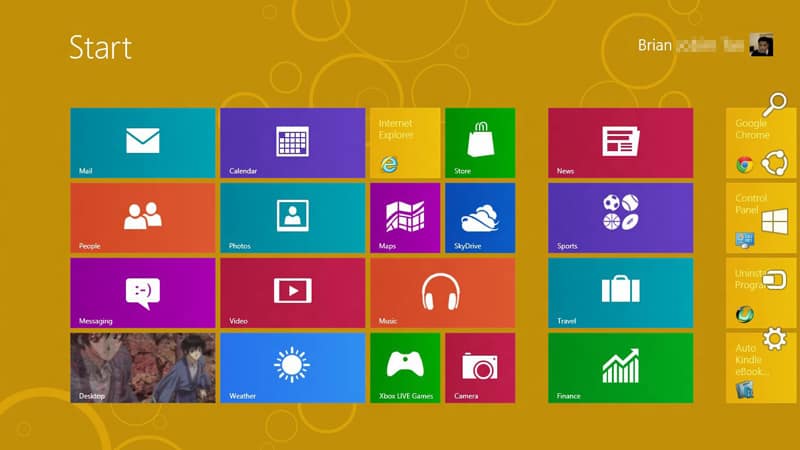800x450 pixels.
Task: Open the SkyDrive cloud tile
Action: click(480, 218)
